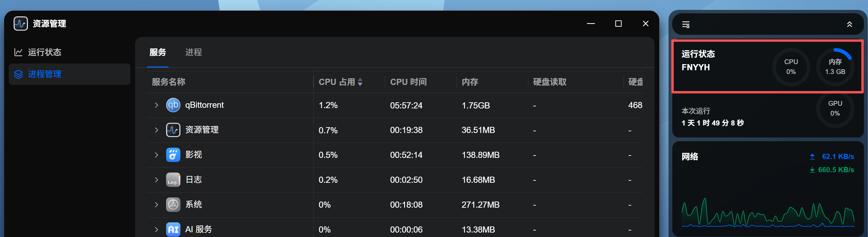Click 日志 CPU time 00:02:50
868x237 pixels.
(406, 180)
